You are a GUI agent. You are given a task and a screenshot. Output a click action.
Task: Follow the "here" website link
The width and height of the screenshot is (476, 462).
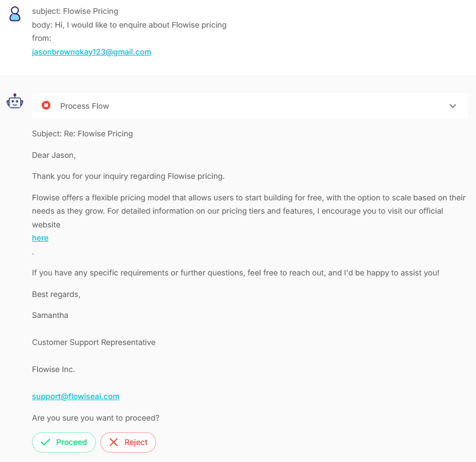pyautogui.click(x=40, y=238)
